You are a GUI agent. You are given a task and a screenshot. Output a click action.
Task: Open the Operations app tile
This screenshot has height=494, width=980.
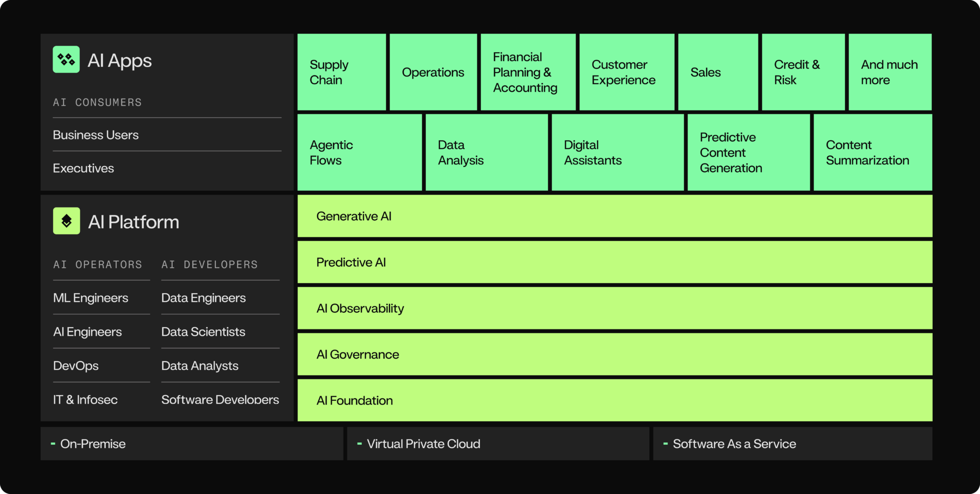[x=433, y=72]
